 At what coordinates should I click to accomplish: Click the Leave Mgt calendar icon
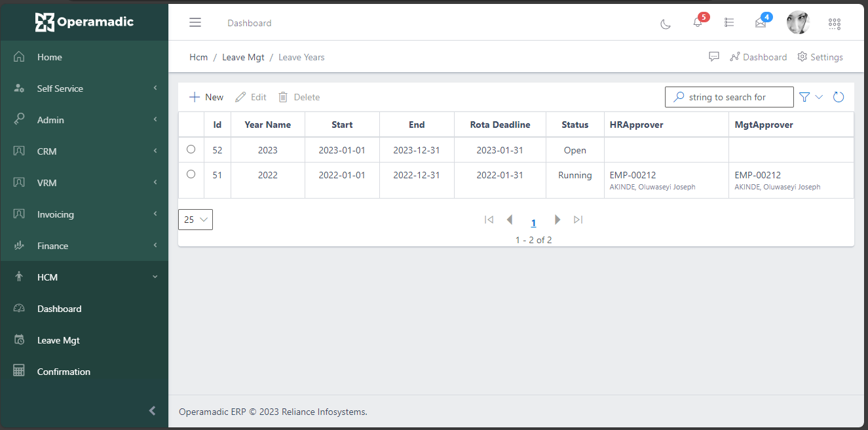(x=19, y=340)
